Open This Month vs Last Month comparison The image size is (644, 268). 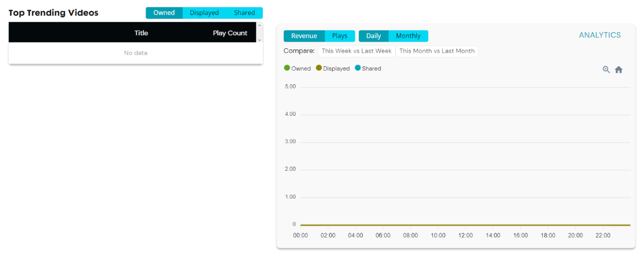coord(437,51)
